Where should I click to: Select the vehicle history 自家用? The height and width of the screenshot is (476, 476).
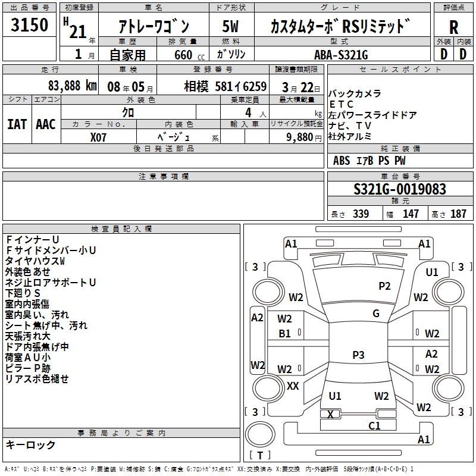127,55
